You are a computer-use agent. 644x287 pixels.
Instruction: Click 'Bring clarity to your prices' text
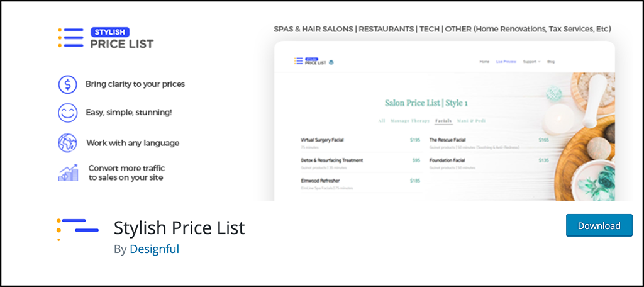click(135, 84)
